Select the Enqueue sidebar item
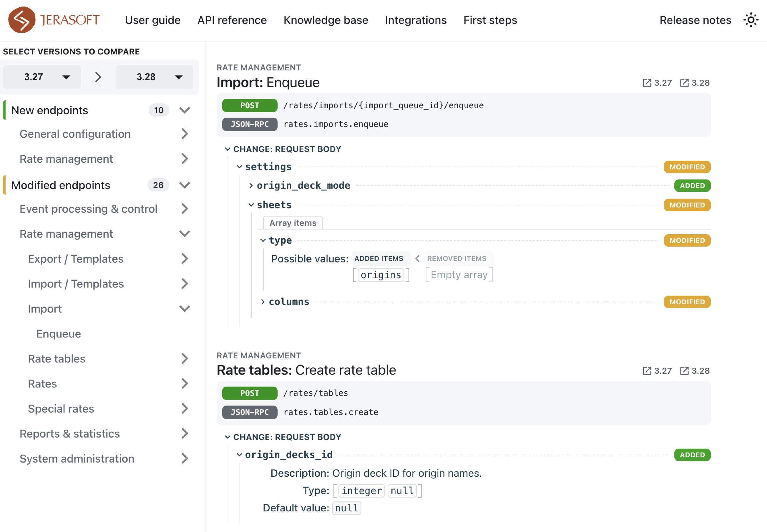The image size is (767, 532). pyautogui.click(x=59, y=334)
